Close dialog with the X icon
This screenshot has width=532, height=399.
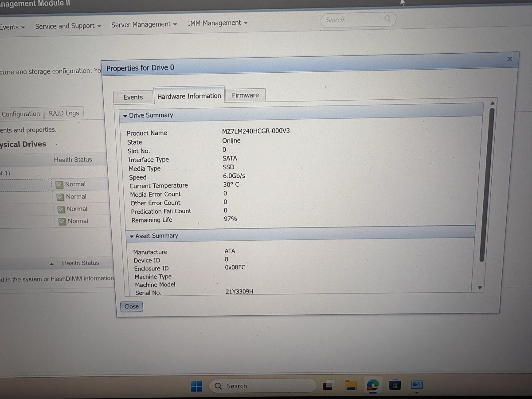click(509, 59)
